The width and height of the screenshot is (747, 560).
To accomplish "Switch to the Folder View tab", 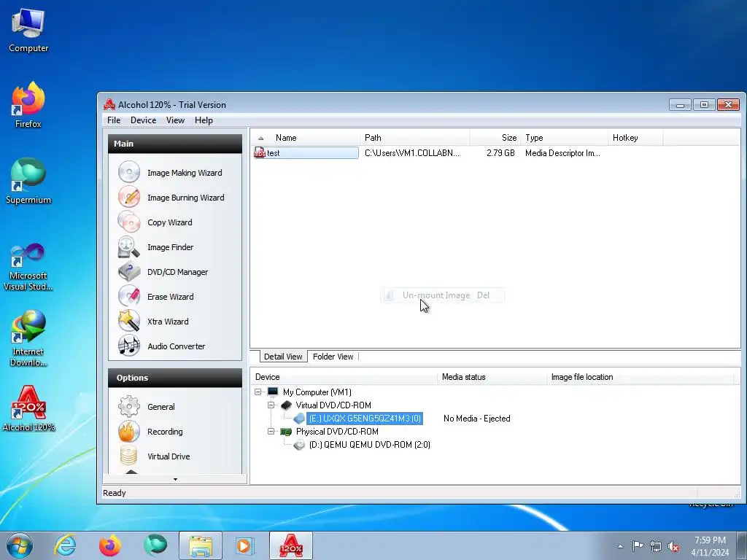I will tap(333, 356).
